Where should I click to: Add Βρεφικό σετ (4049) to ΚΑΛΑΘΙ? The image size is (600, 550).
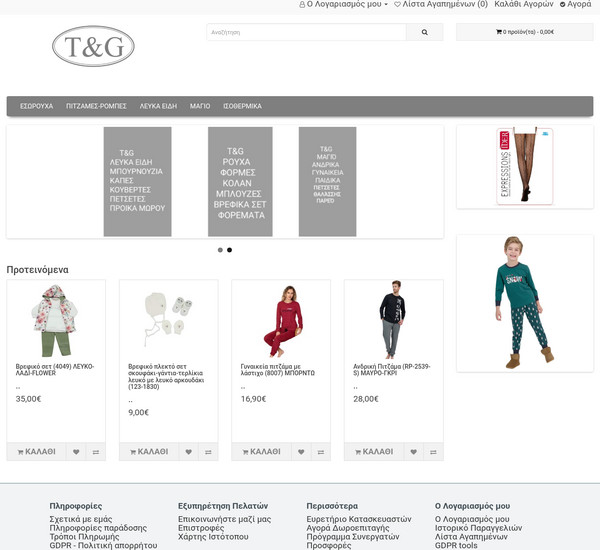coord(36,452)
